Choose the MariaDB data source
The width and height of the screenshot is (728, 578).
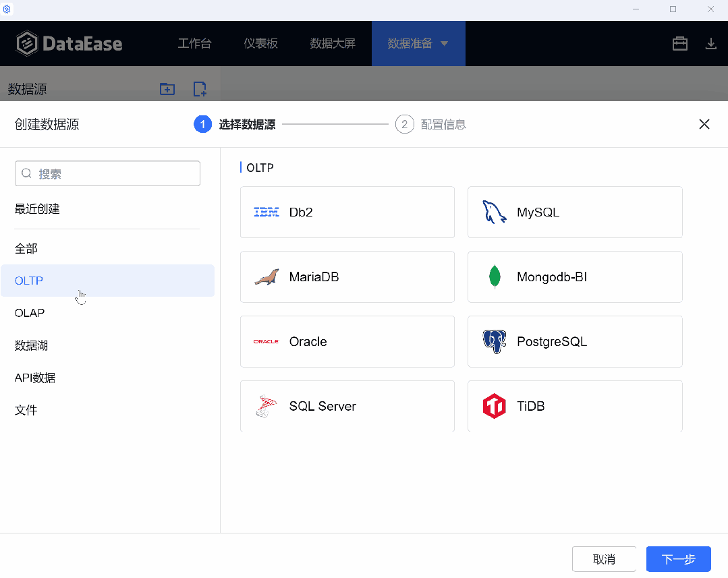tap(347, 277)
